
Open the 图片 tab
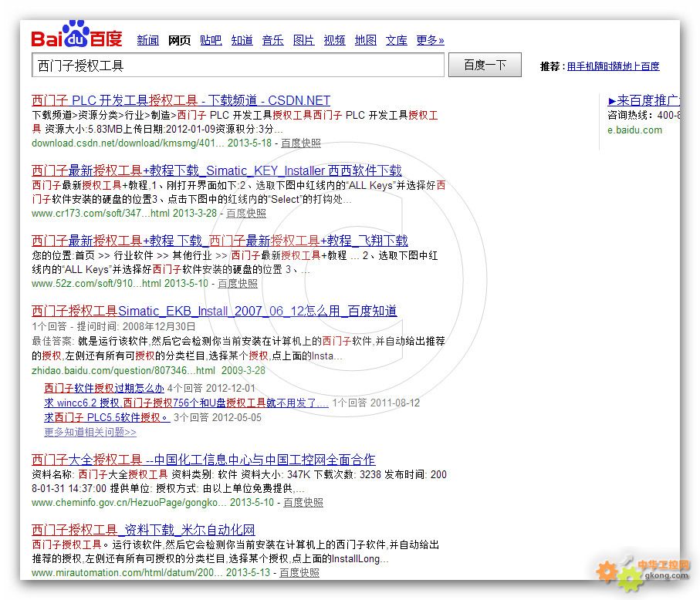[303, 40]
